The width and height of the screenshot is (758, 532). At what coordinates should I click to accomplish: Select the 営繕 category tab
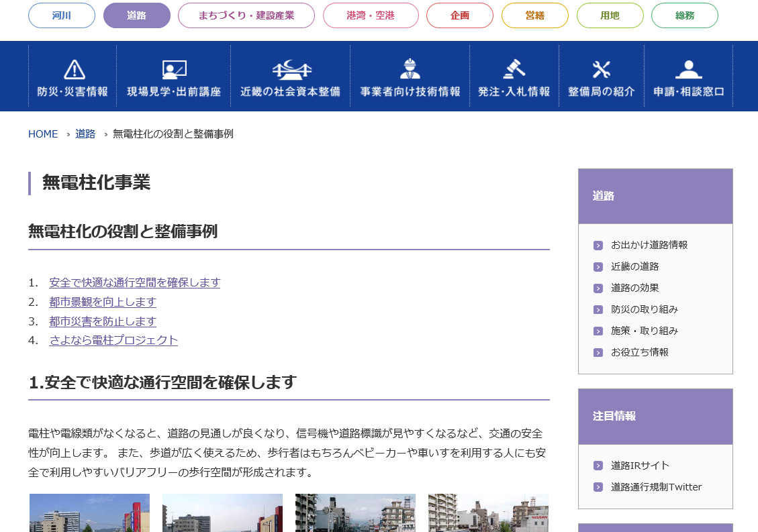pos(535,15)
